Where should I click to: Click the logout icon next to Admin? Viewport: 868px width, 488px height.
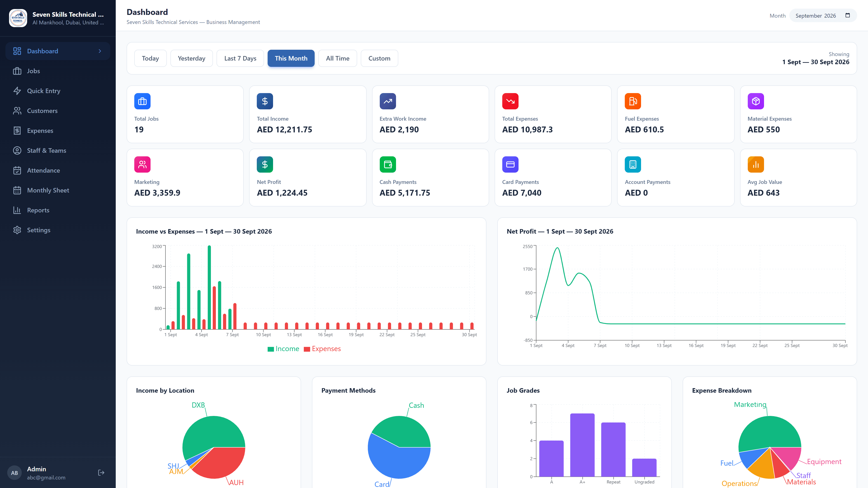[101, 472]
